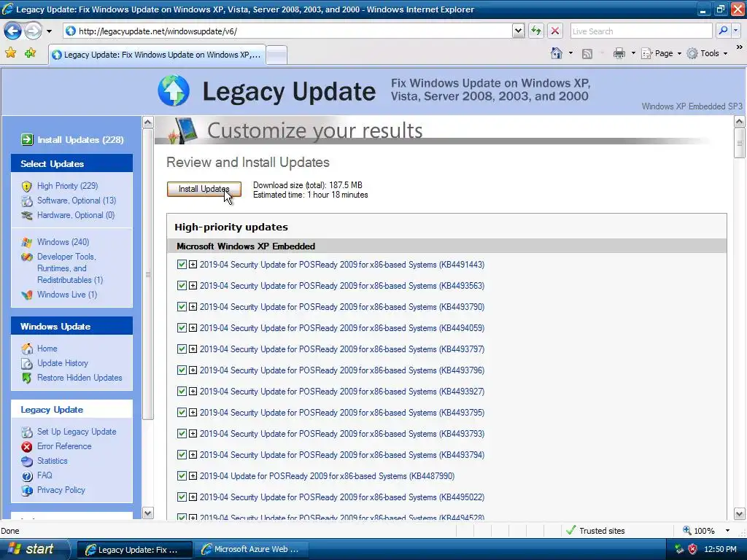Click the Privacy Policy info icon
This screenshot has width=747, height=560.
tap(27, 491)
